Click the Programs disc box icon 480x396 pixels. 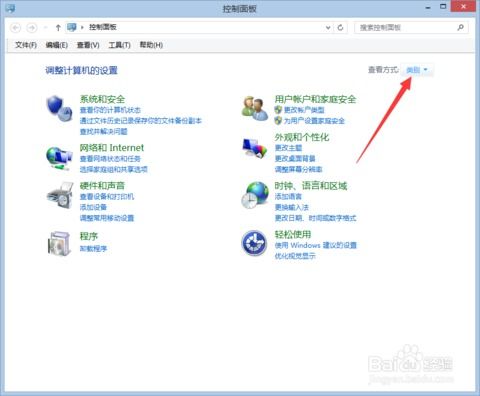pyautogui.click(x=59, y=243)
